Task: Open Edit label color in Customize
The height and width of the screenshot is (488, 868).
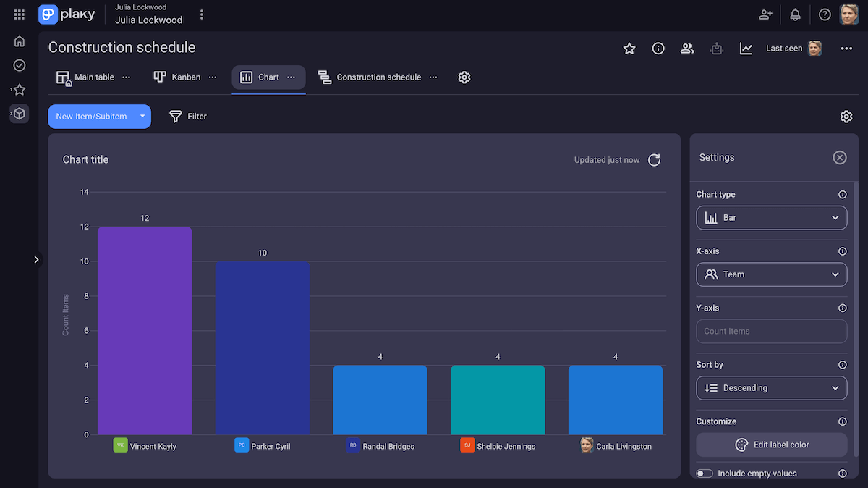Action: point(771,445)
